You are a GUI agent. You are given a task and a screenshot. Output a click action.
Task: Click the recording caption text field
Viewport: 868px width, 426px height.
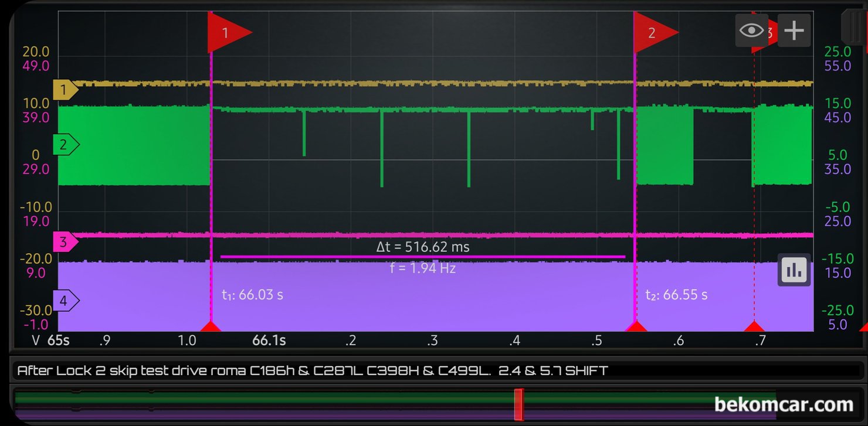pos(435,370)
